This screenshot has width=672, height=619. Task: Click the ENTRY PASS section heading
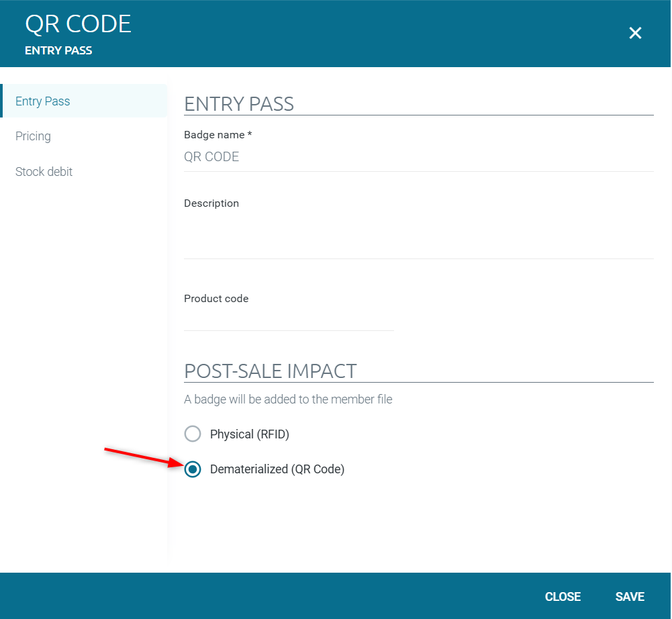(238, 104)
